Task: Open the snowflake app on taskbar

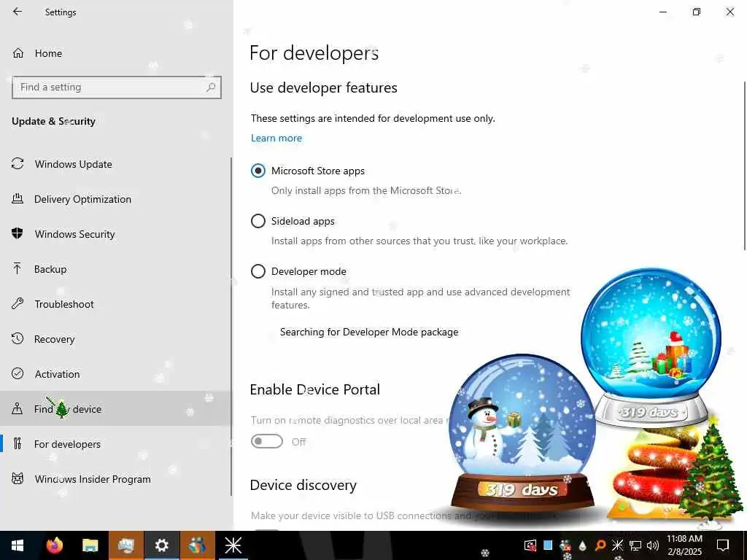Action: (233, 545)
